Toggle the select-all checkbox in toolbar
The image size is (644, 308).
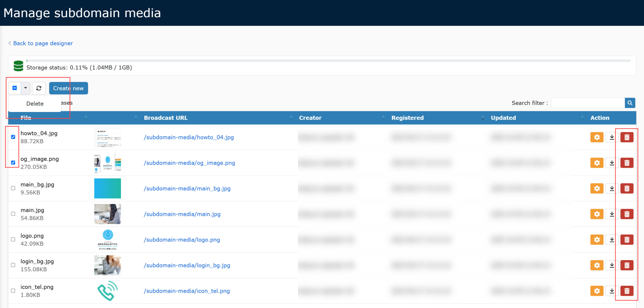point(15,88)
